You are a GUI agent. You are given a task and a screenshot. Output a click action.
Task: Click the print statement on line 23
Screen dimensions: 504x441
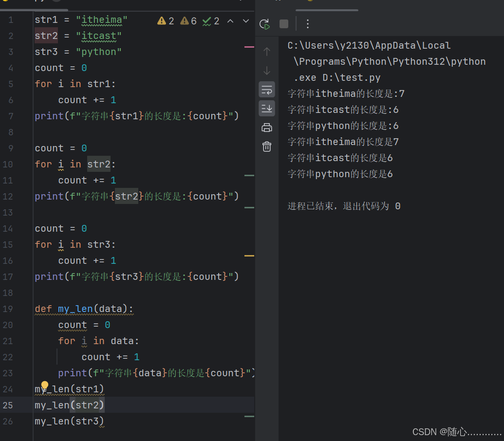pyautogui.click(x=156, y=373)
